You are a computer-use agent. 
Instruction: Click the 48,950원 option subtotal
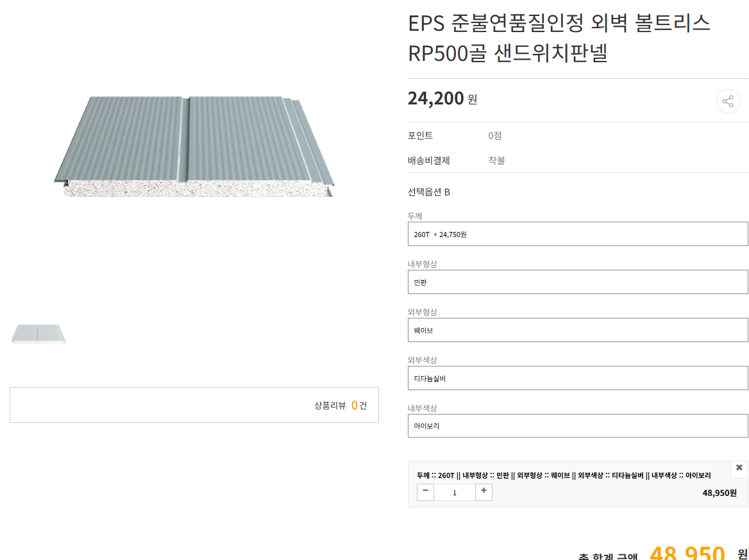click(720, 493)
